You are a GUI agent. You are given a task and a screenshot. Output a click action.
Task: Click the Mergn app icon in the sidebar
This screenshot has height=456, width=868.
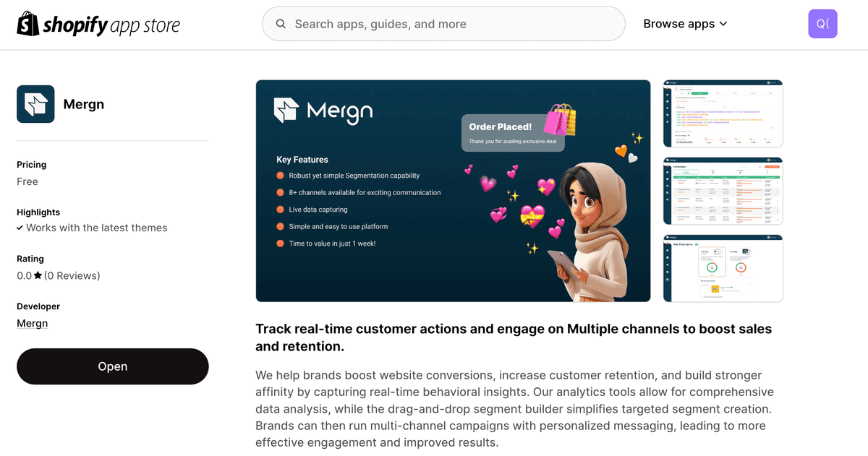click(35, 103)
